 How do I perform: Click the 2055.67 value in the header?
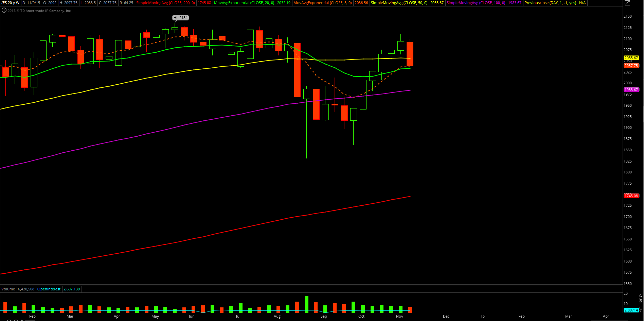[437, 3]
